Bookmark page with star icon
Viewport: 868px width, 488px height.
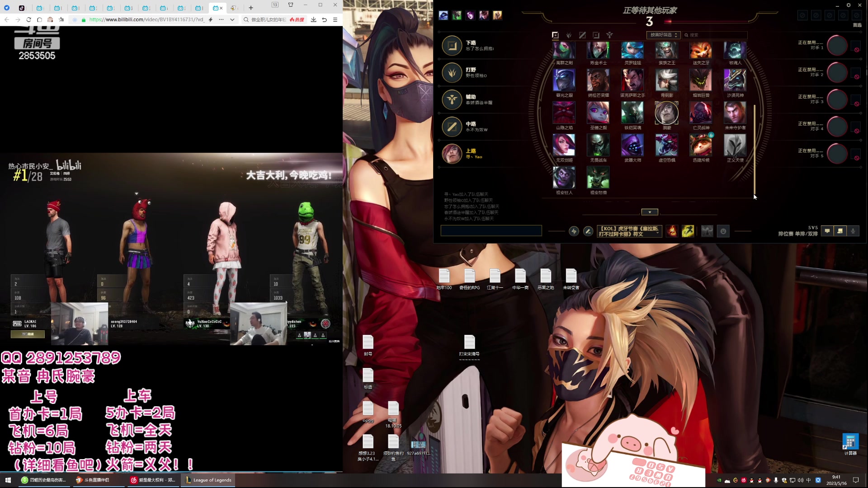pos(61,19)
